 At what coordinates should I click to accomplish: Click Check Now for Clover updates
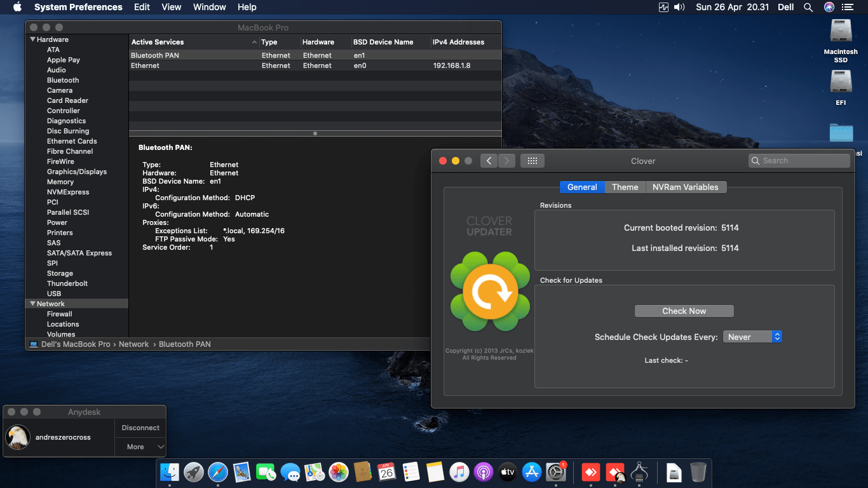[684, 311]
